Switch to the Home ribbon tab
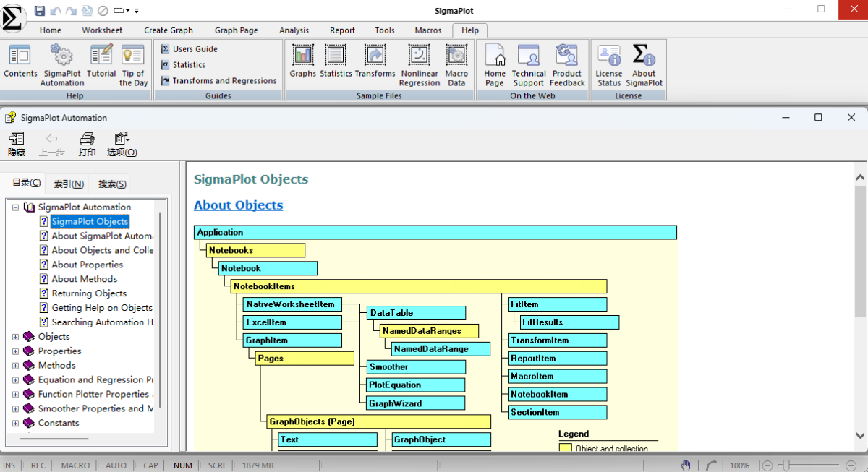Screen dimensions: 868x472 click(51, 30)
